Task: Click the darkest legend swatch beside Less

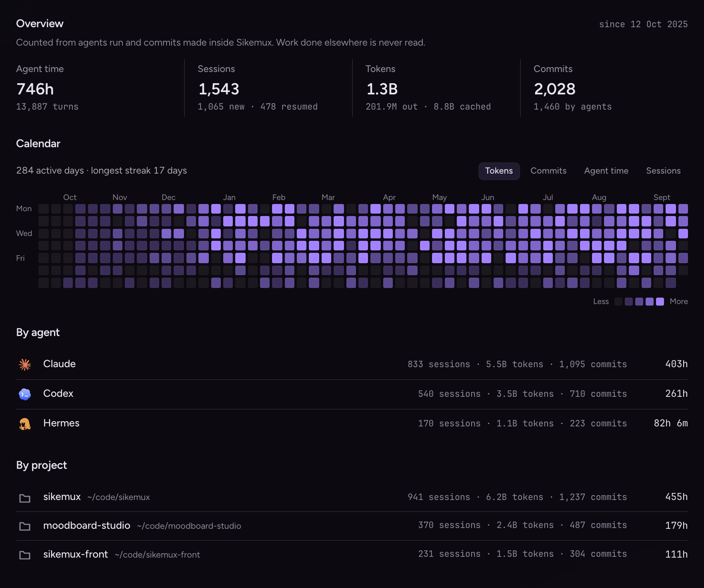Action: point(618,302)
